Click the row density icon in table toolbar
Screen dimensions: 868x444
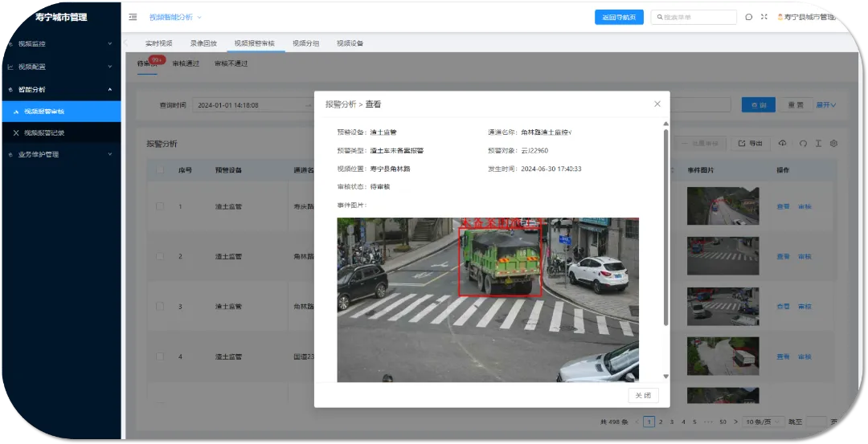[817, 144]
